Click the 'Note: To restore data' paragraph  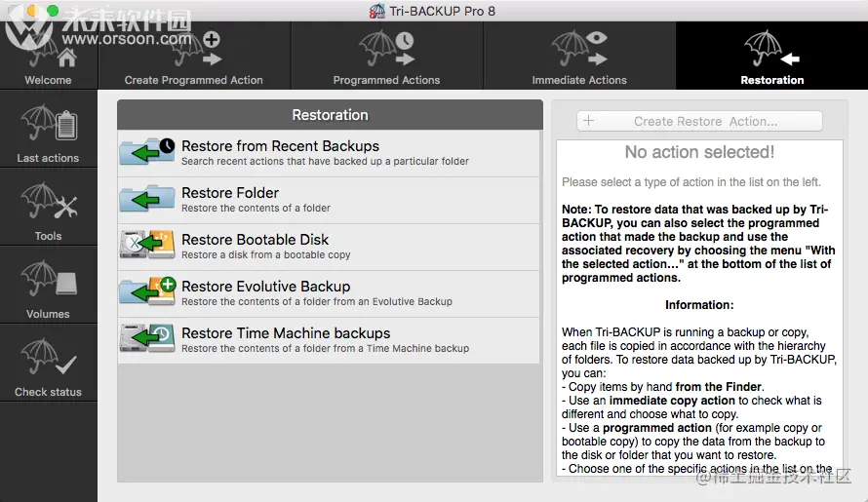pos(698,244)
